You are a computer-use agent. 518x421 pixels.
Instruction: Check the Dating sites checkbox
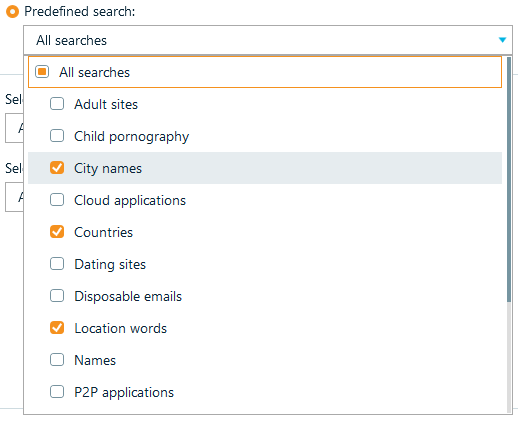[x=57, y=264]
